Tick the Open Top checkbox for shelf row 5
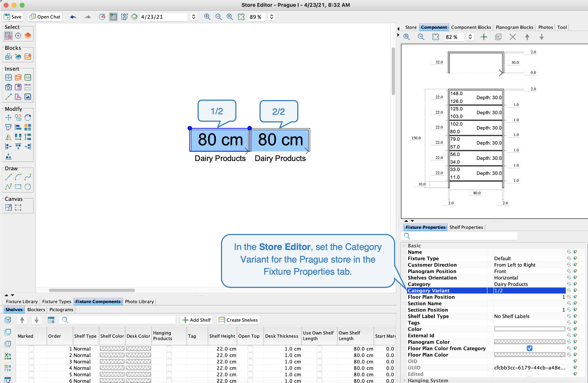588x383 pixels. [250, 374]
